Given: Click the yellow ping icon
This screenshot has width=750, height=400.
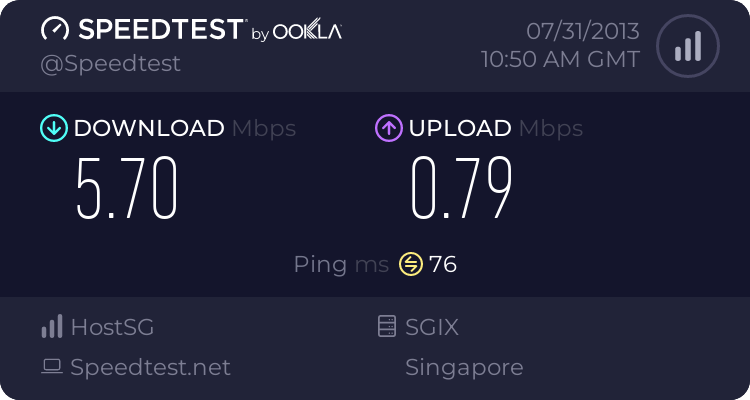Looking at the screenshot, I should click(x=410, y=264).
